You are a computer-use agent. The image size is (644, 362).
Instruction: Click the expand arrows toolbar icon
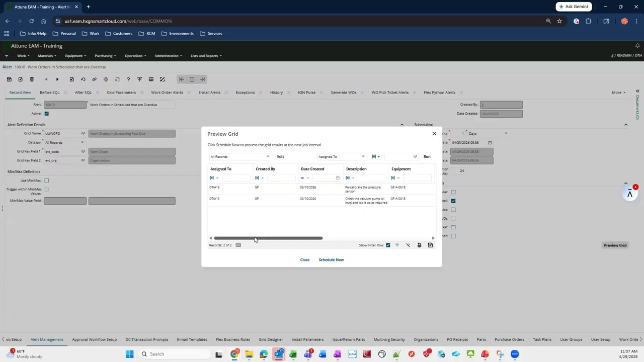pos(162,79)
